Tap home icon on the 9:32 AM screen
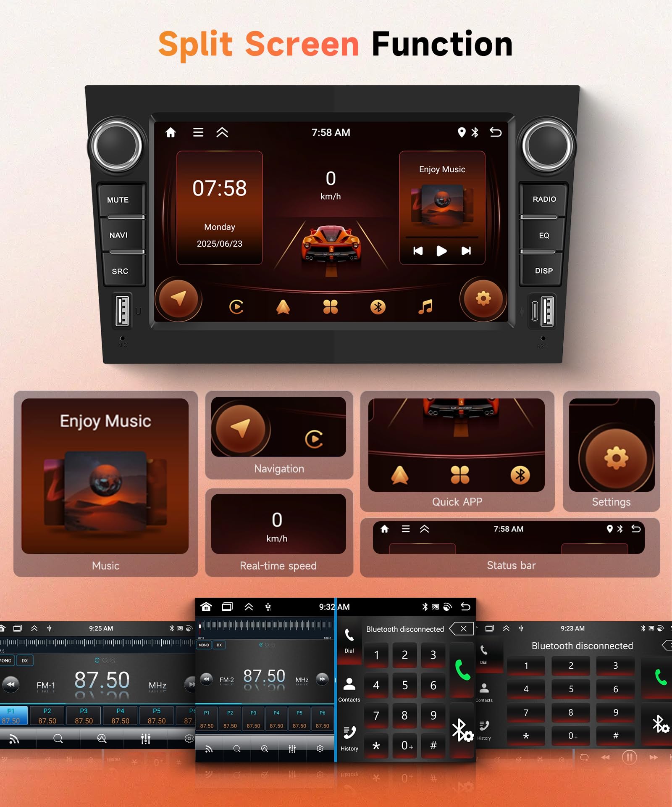 (x=206, y=607)
